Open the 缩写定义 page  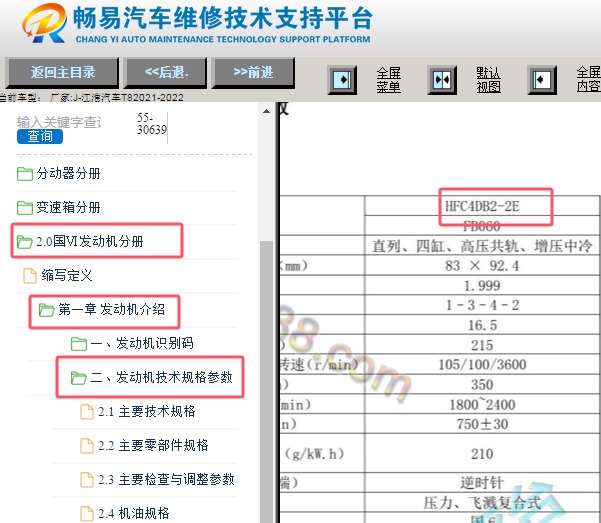coord(67,275)
